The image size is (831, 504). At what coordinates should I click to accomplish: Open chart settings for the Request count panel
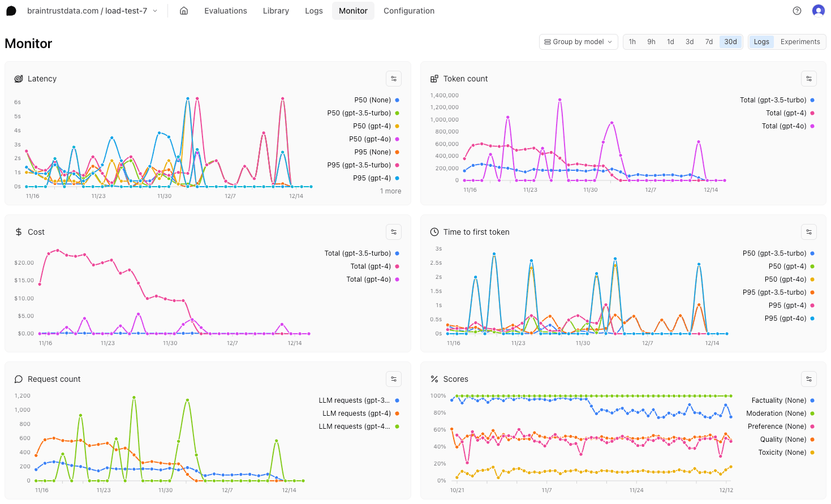[x=394, y=379]
